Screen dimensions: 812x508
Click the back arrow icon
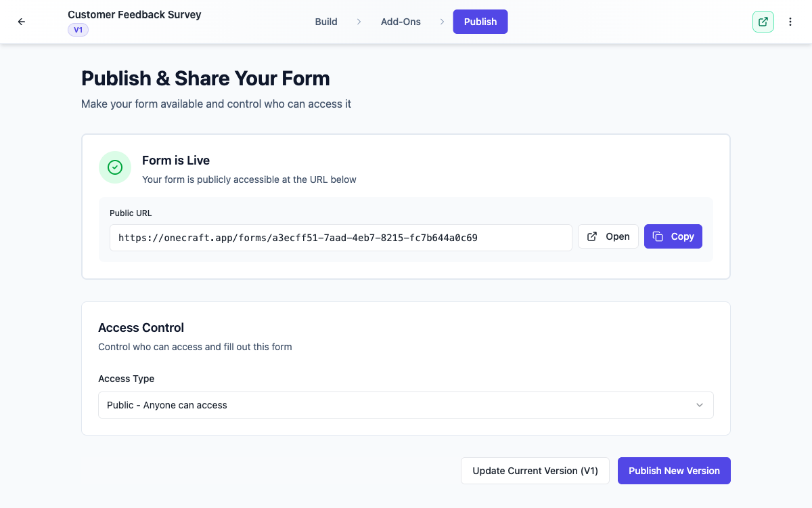(22, 22)
